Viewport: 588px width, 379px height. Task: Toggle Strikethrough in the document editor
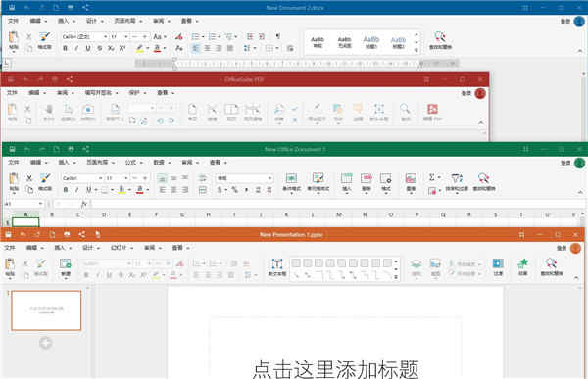pos(99,48)
